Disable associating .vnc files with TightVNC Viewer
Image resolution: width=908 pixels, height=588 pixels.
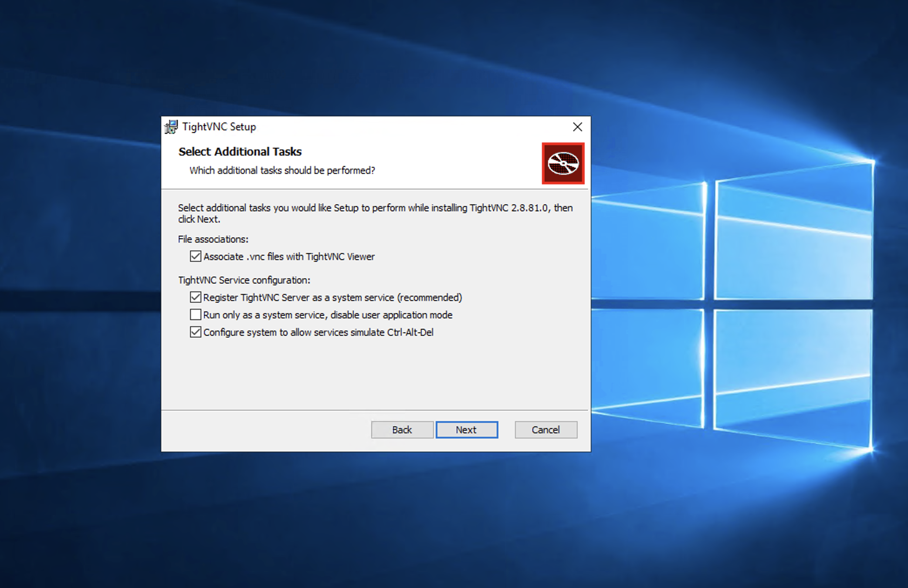click(195, 257)
